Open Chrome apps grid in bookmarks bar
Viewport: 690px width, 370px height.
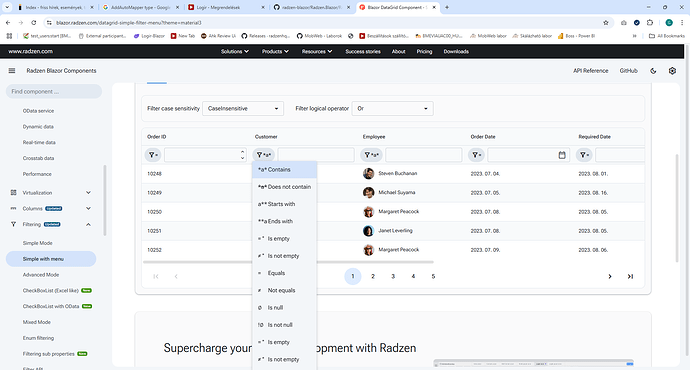[9, 36]
